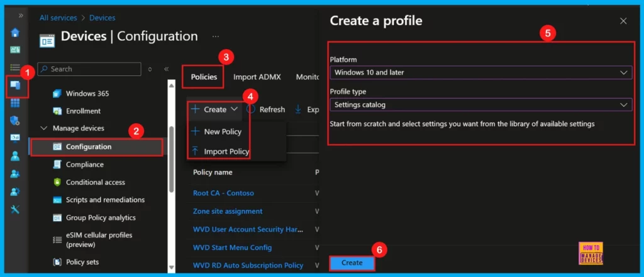Switch to the Monitor tab
This screenshot has height=277, width=644.
pyautogui.click(x=307, y=77)
